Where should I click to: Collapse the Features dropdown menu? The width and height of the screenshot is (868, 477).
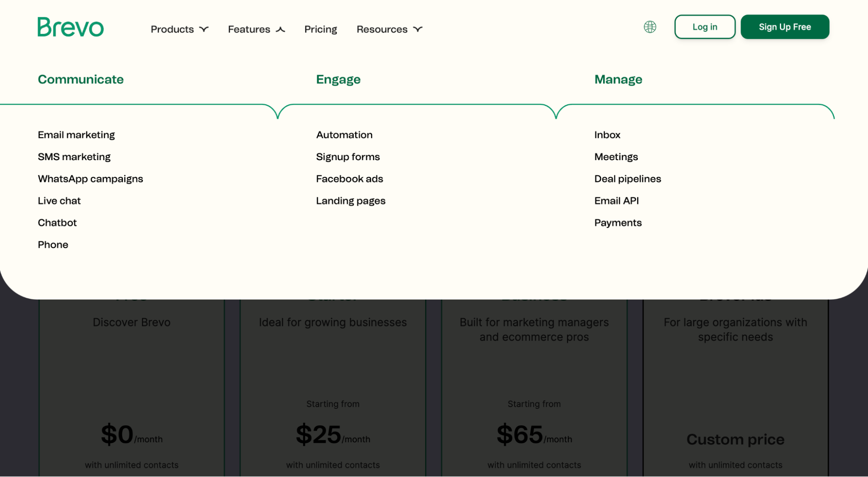[x=256, y=29]
